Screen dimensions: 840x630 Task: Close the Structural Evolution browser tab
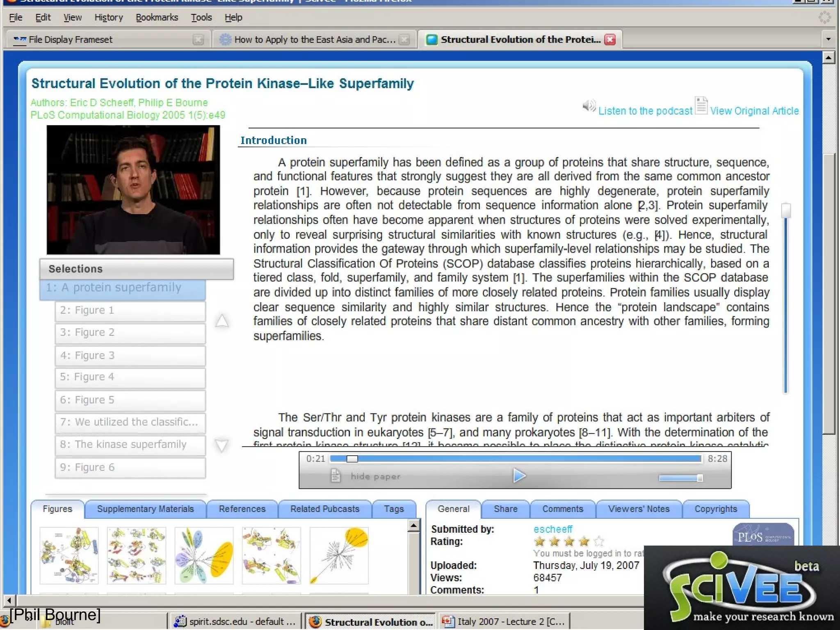[610, 39]
